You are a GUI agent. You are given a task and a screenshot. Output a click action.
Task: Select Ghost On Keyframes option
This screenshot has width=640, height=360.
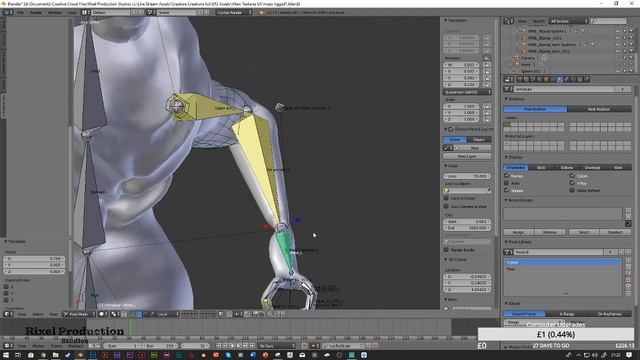(x=610, y=314)
